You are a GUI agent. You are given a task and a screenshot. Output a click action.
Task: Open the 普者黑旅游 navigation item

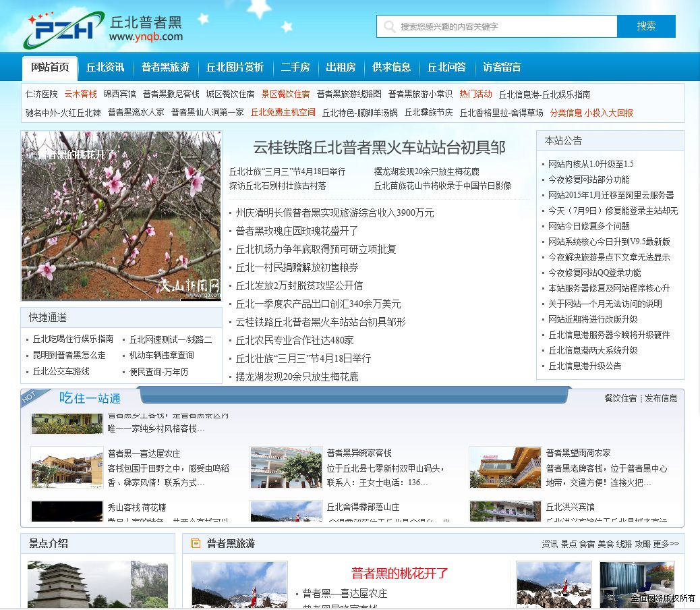pos(166,67)
